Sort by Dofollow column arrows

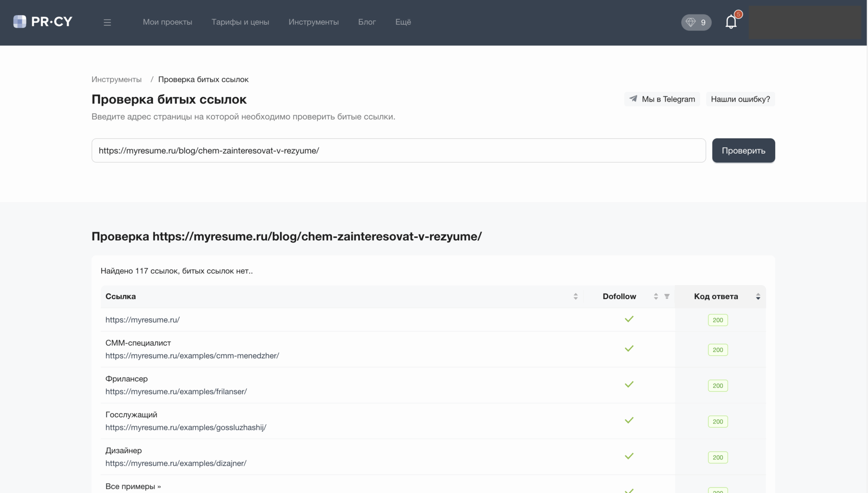tap(656, 296)
